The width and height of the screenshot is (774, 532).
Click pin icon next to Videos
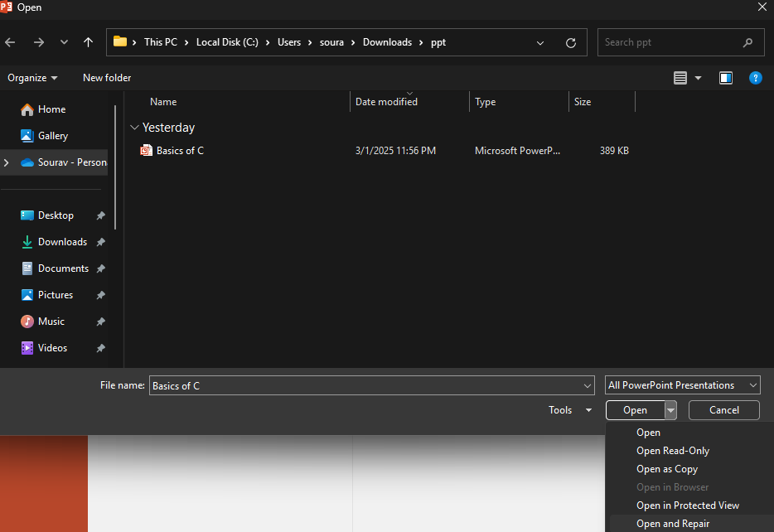point(101,348)
